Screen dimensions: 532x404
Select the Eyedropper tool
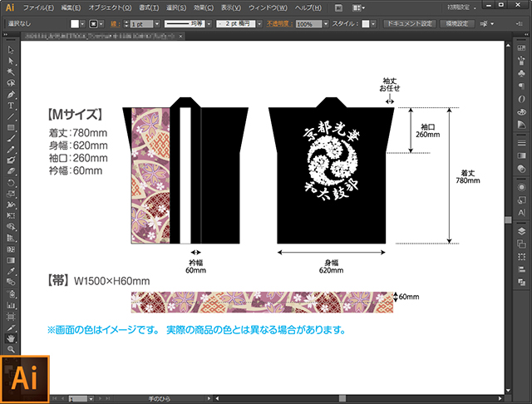11,271
